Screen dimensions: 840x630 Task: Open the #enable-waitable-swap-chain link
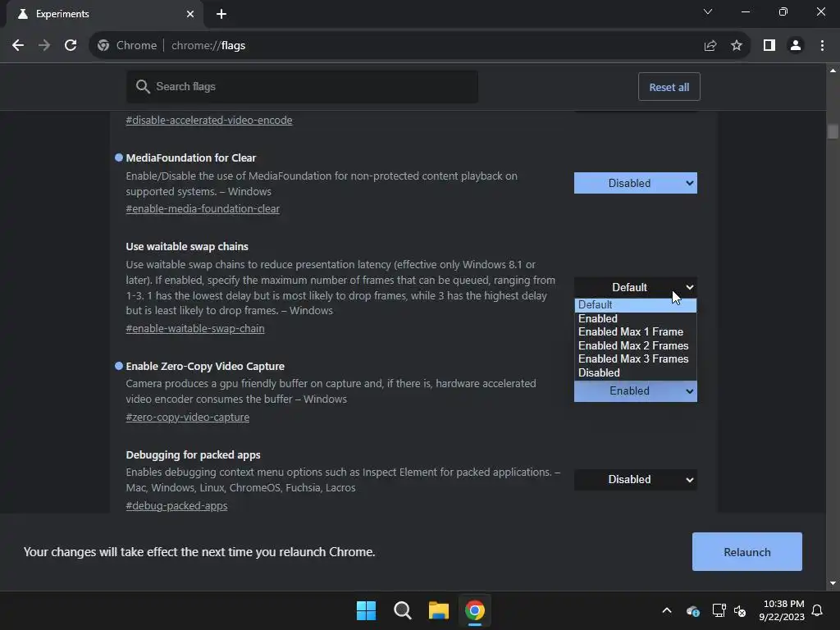(x=195, y=328)
